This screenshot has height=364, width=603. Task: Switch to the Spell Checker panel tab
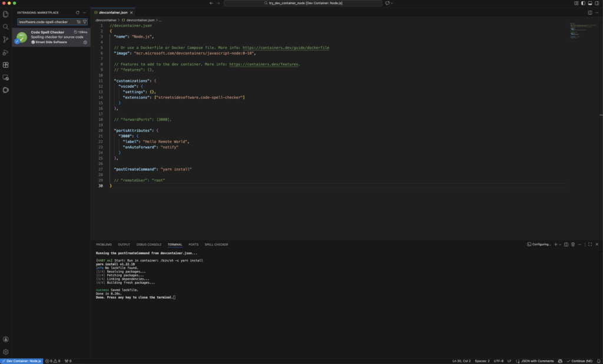point(216,244)
